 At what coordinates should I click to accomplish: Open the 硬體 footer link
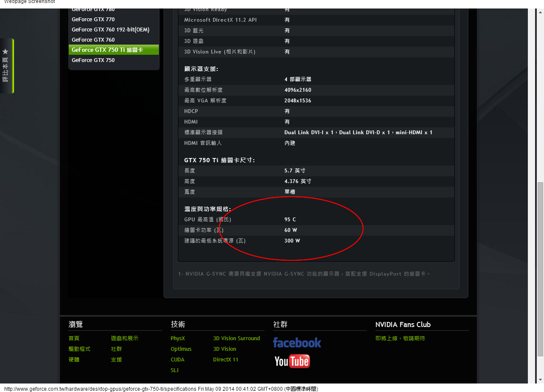(x=74, y=360)
